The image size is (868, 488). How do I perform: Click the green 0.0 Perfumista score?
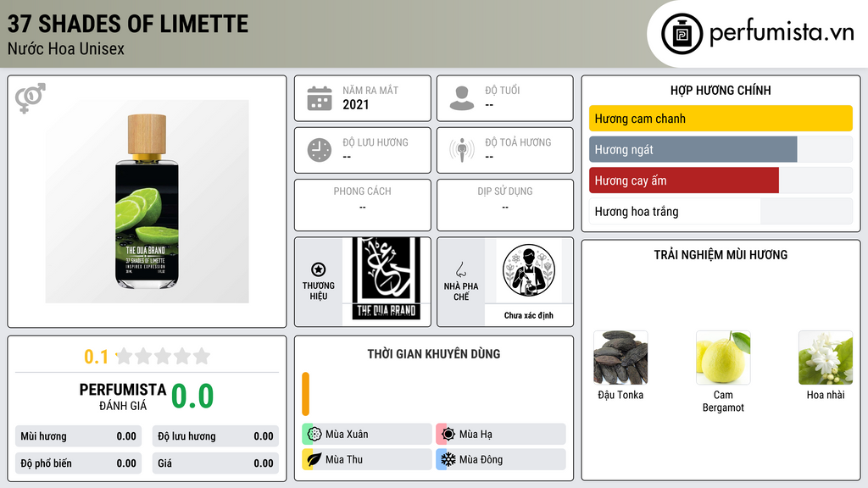click(192, 396)
